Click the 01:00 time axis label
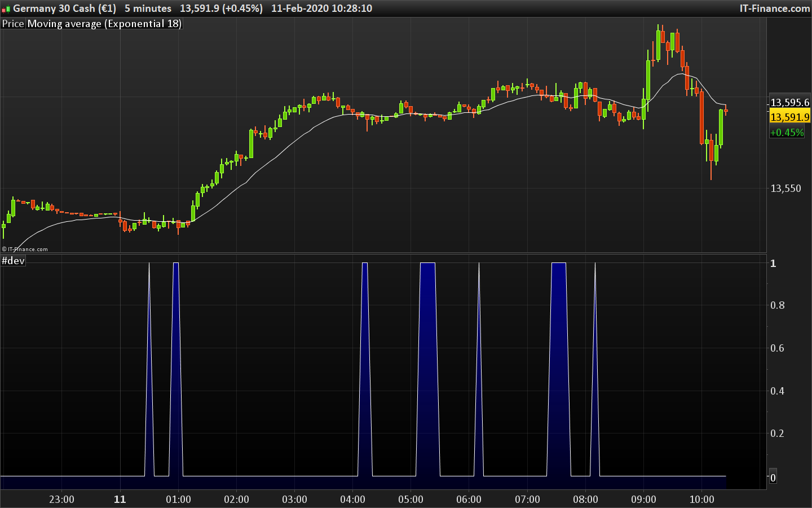This screenshot has height=508, width=812. pos(178,500)
